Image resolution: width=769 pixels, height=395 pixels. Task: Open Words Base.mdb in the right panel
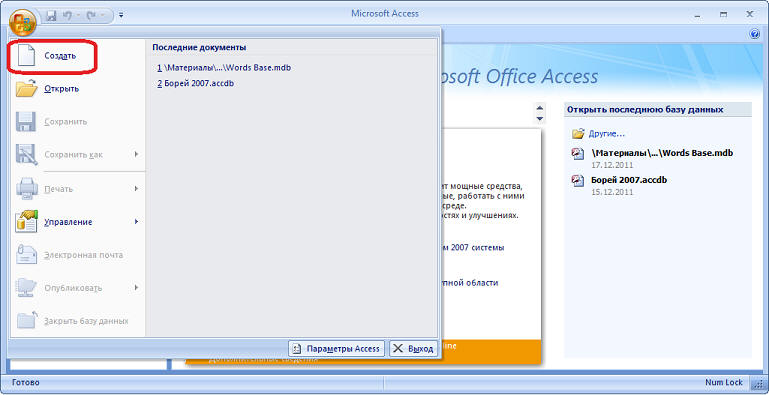[x=662, y=153]
